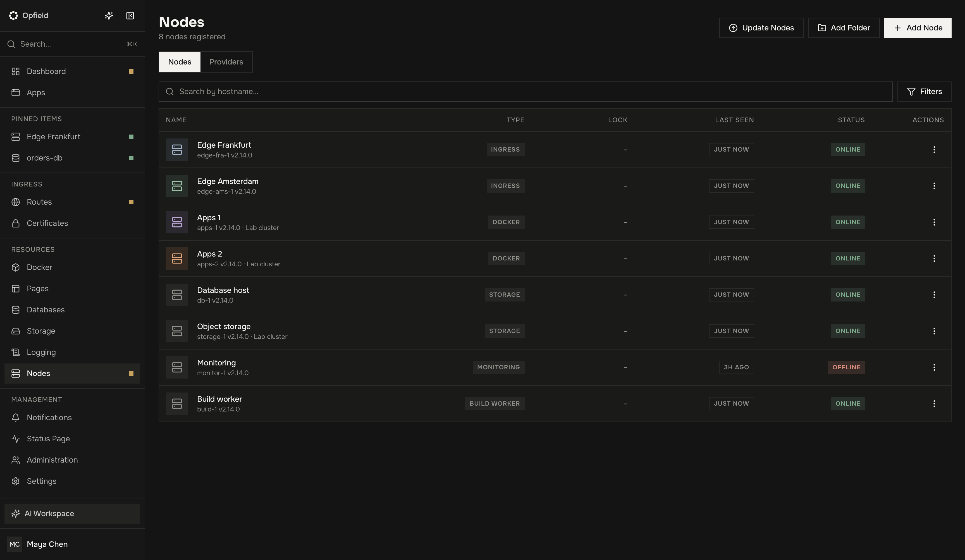This screenshot has width=965, height=560.
Task: Open actions menu for Apps 1 row
Action: click(x=934, y=222)
